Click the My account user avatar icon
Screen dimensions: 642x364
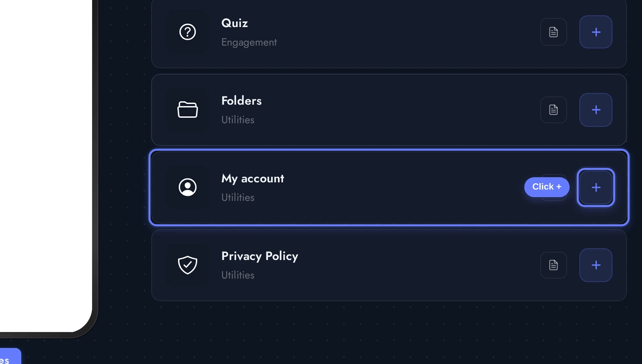coord(188,187)
